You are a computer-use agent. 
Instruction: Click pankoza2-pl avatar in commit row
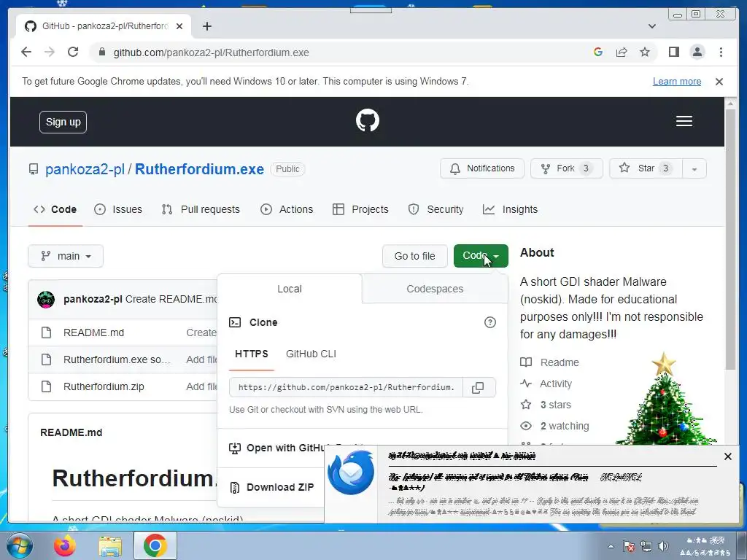pyautogui.click(x=46, y=300)
